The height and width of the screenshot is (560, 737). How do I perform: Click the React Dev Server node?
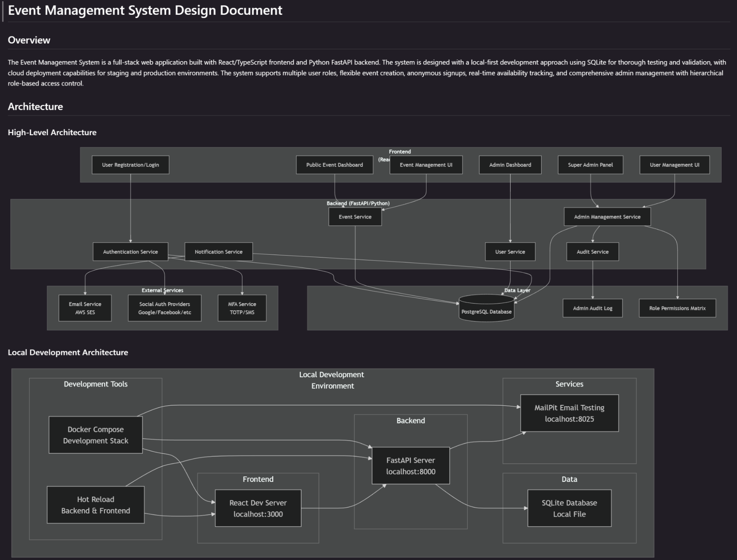point(258,508)
